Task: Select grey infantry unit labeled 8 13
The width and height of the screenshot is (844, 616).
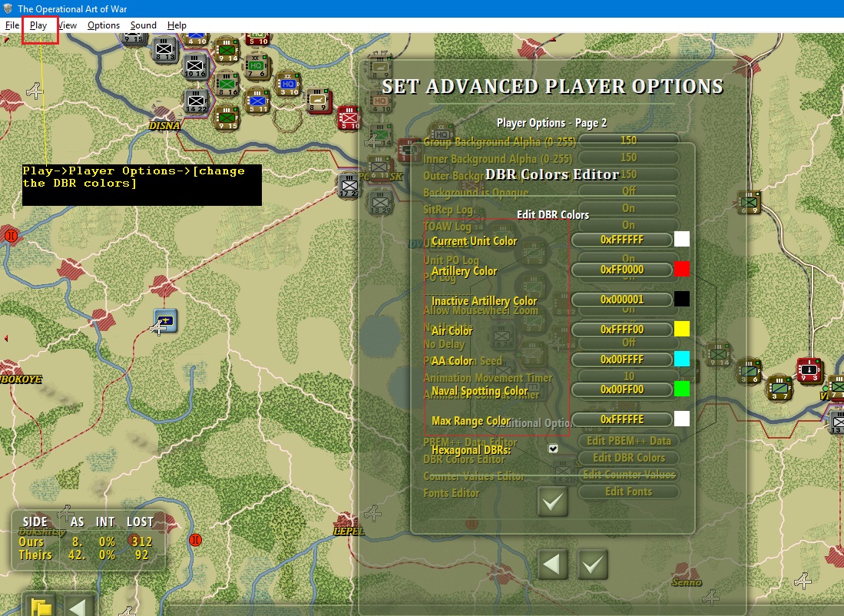Action: pyautogui.click(x=164, y=49)
